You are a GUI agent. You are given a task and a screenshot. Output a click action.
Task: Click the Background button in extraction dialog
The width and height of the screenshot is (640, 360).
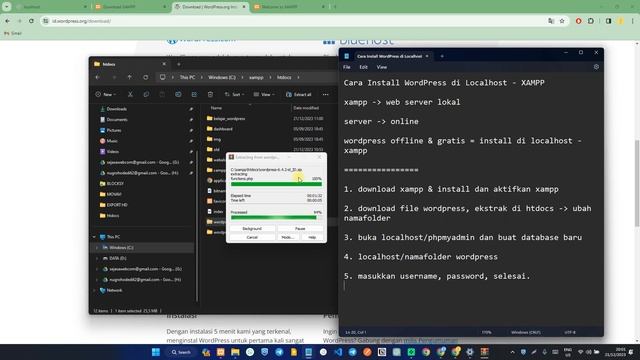click(x=252, y=229)
